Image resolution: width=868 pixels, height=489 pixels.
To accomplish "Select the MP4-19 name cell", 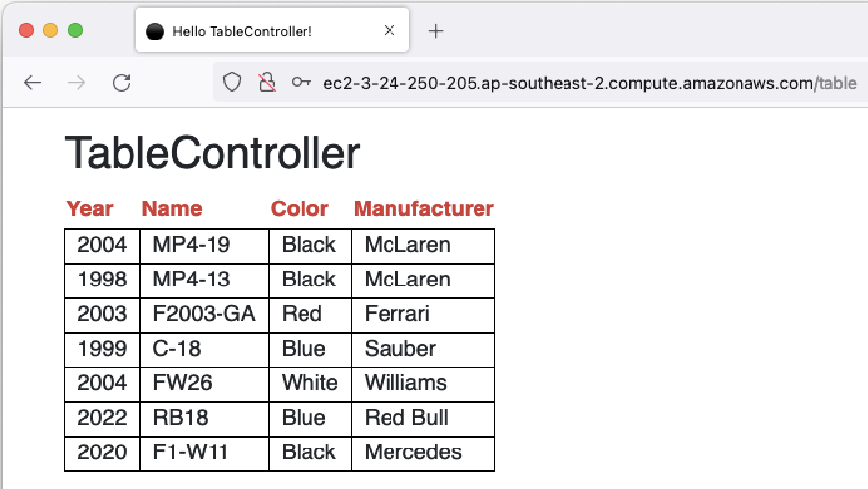I will [205, 246].
